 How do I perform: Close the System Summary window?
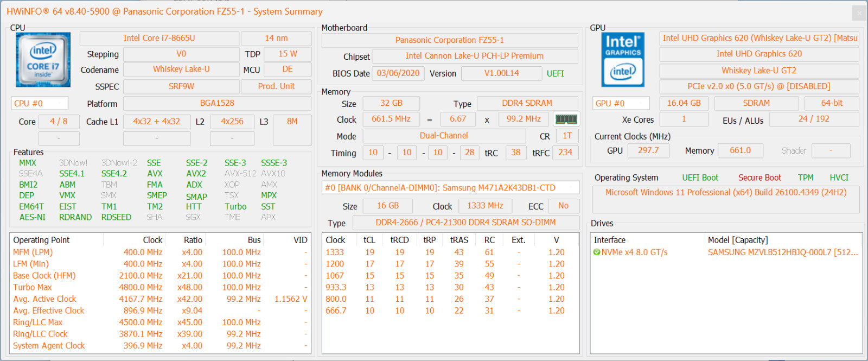point(859,12)
